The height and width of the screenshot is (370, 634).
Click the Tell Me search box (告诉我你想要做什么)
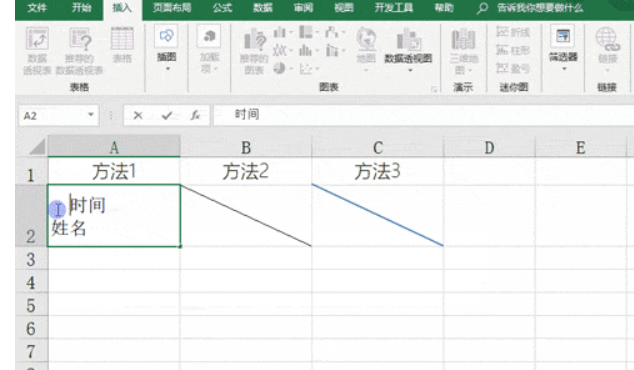pos(540,8)
